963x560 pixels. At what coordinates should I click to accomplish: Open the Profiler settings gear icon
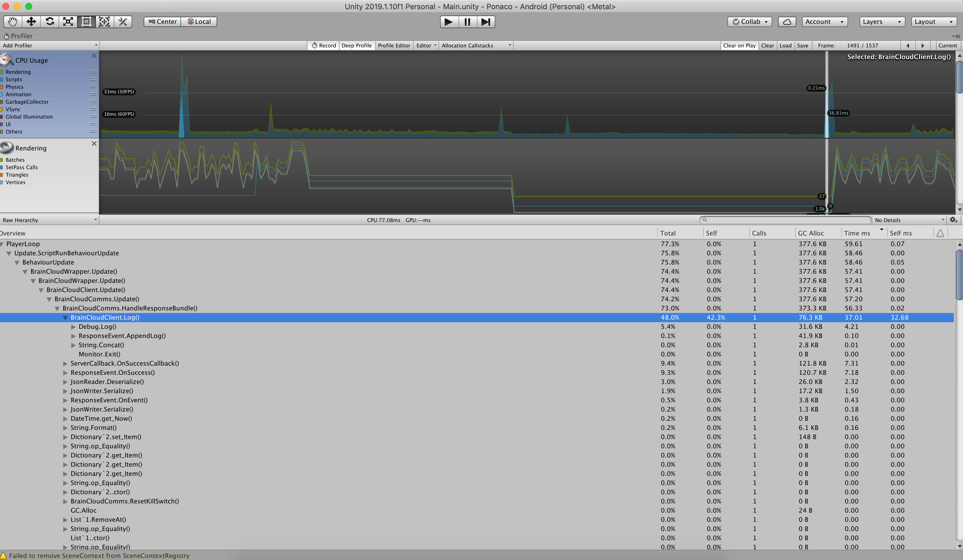tap(953, 220)
